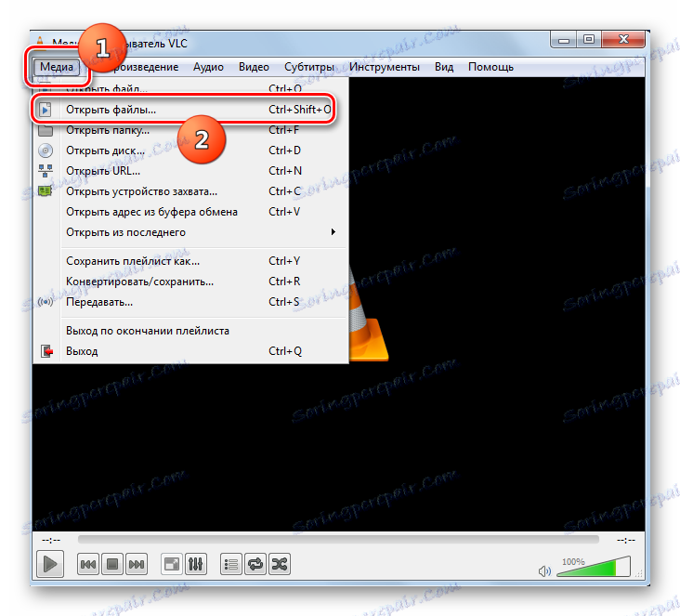Toggle fullscreen video button
The height and width of the screenshot is (616, 680).
172,564
